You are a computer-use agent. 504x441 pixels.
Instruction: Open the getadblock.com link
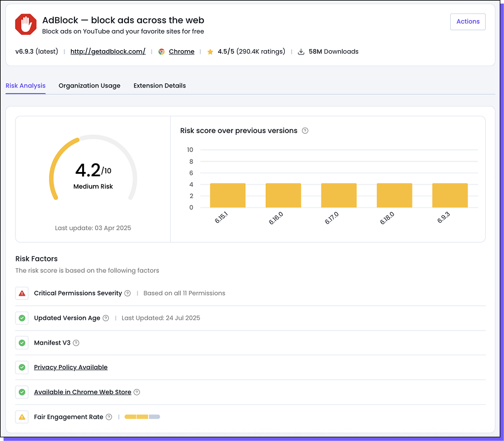click(108, 51)
